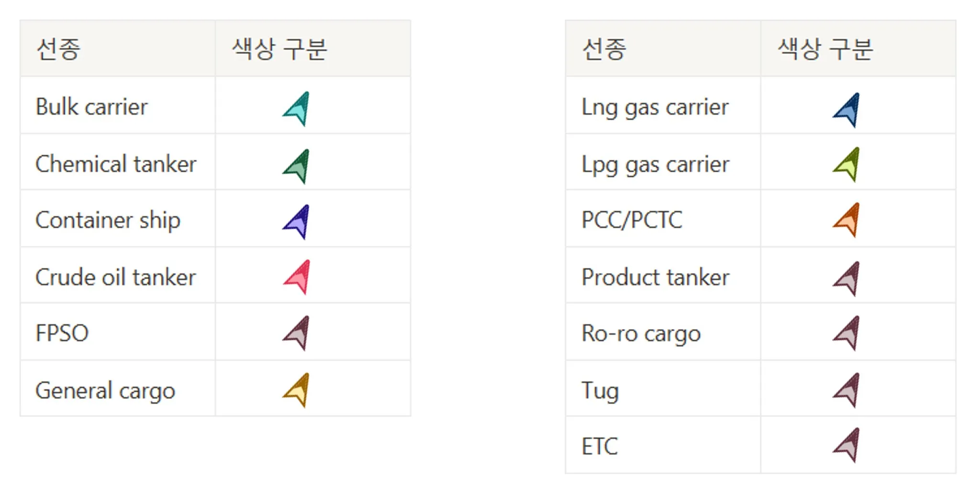
Task: Click the pink Crude oil tanker icon
Action: click(299, 277)
